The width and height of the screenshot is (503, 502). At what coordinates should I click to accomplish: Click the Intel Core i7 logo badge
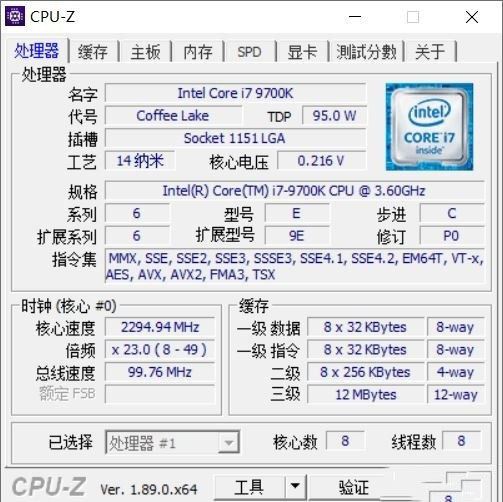[429, 127]
